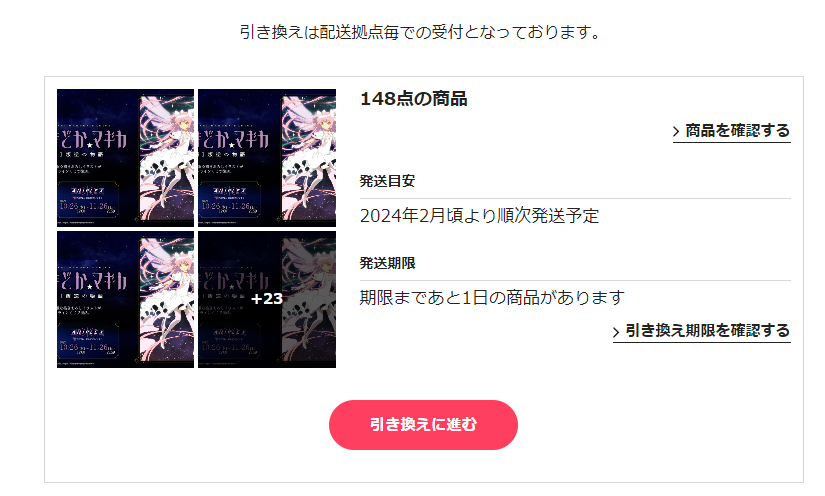Click the pink-haired character in top-left thumbnail
Image resolution: width=825 pixels, height=496 pixels.
[x=168, y=158]
